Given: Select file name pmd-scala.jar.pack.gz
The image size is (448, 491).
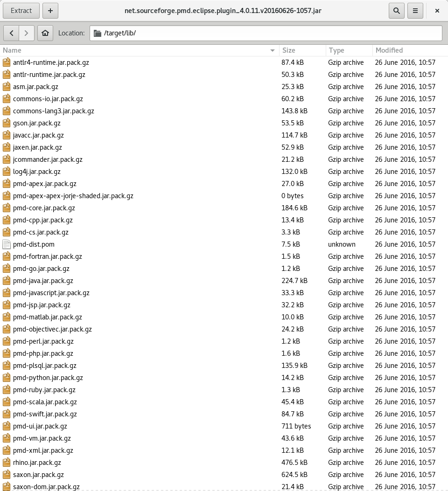Looking at the screenshot, I should 45,402.
